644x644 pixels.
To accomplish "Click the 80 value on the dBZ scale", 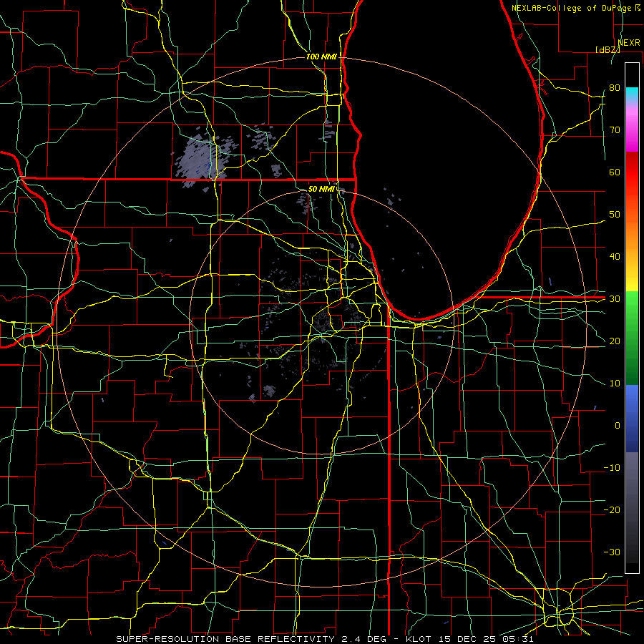I will (x=615, y=88).
